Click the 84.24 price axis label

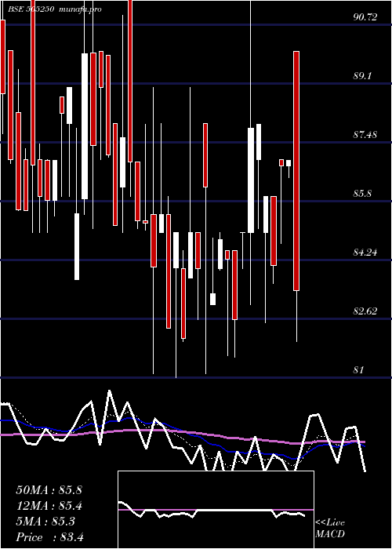pos(365,253)
